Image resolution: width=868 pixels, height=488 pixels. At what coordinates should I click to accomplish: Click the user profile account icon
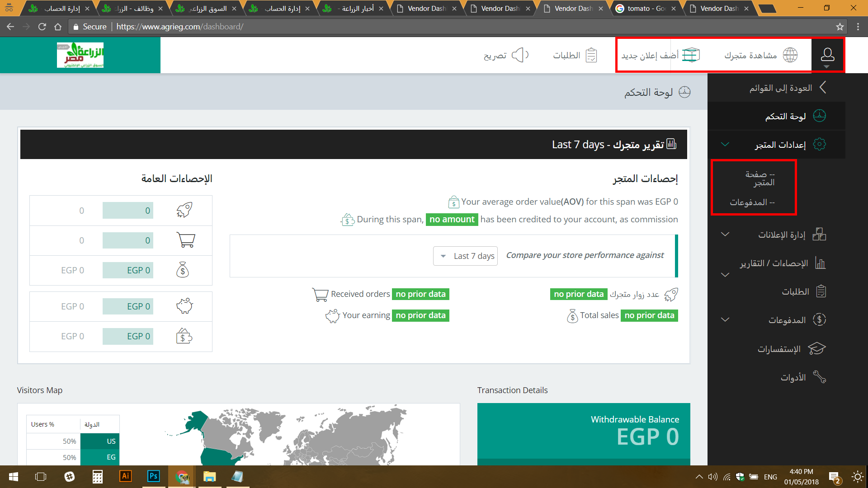(827, 55)
